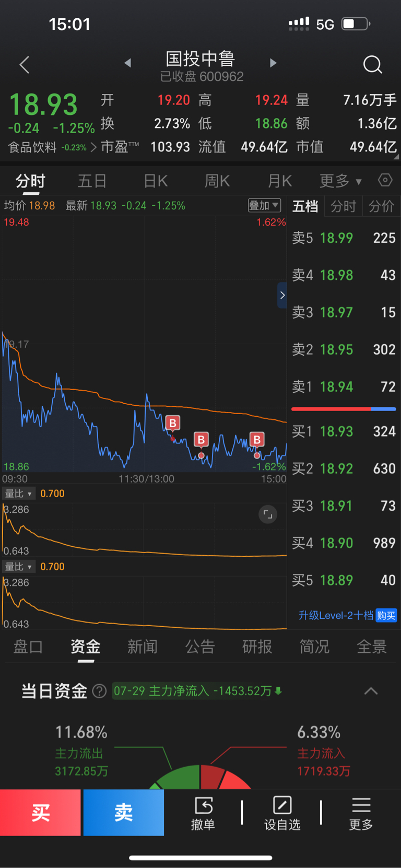Viewport: 401px width, 868px height.
Task: Tap the first B trade marker
Action: pos(173,423)
